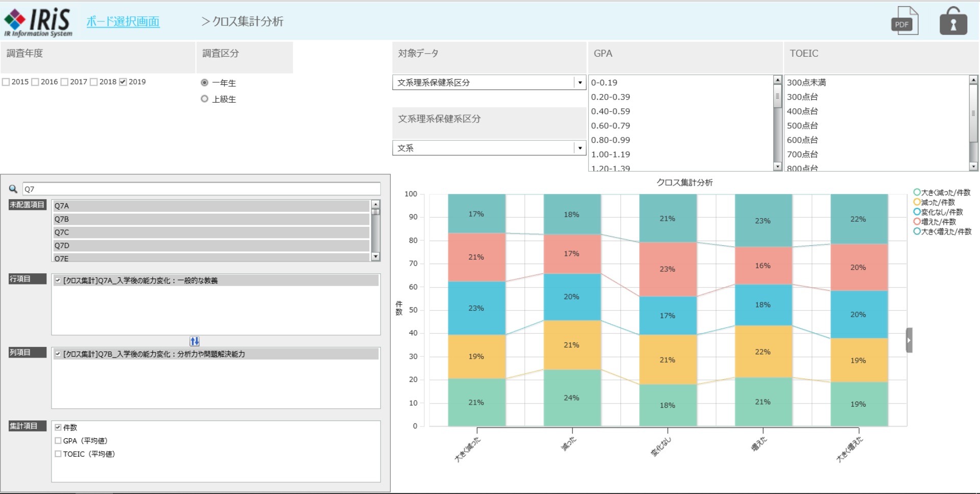Click the 減った/件数 legend marker
Screen dimensions: 980x494
point(917,202)
